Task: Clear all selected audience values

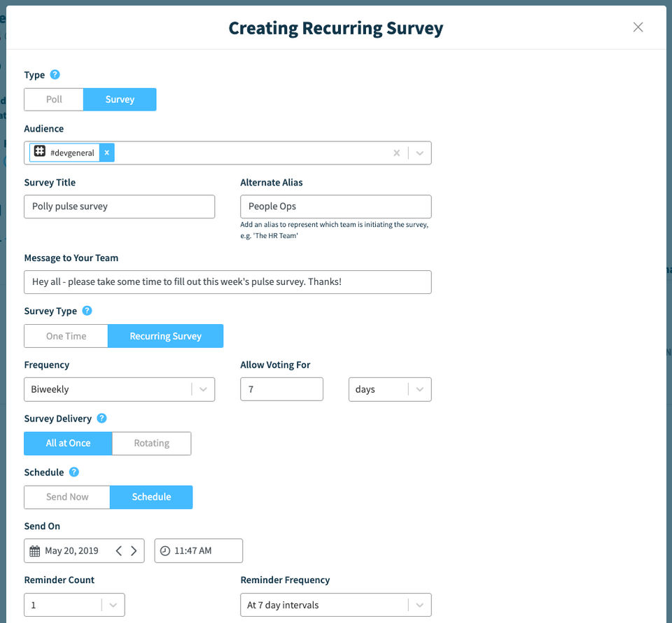Action: tap(396, 153)
